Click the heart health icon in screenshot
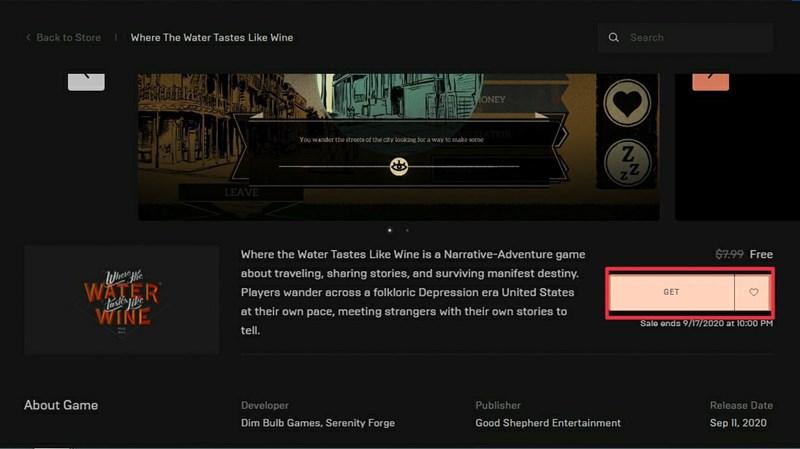This screenshot has width=800, height=449. coord(627,103)
